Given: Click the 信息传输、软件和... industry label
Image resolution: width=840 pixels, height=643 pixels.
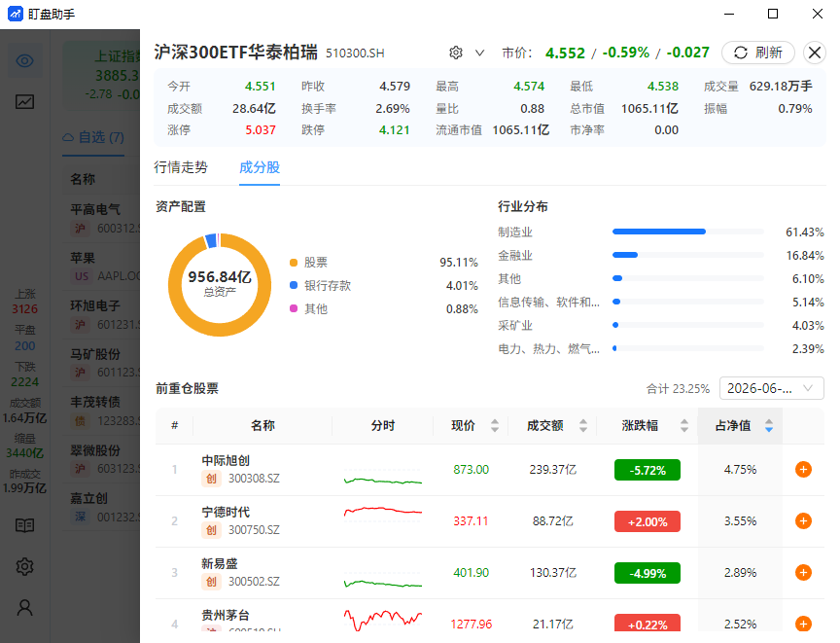Looking at the screenshot, I should pyautogui.click(x=548, y=303).
